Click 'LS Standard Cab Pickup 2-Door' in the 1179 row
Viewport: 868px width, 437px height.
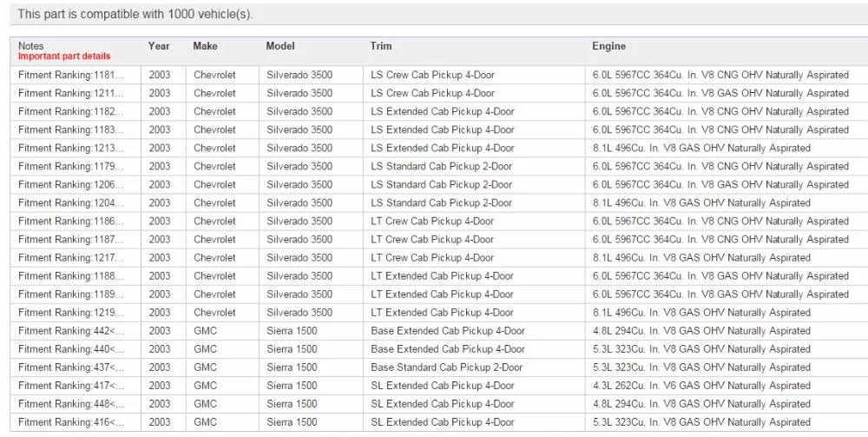pyautogui.click(x=441, y=166)
